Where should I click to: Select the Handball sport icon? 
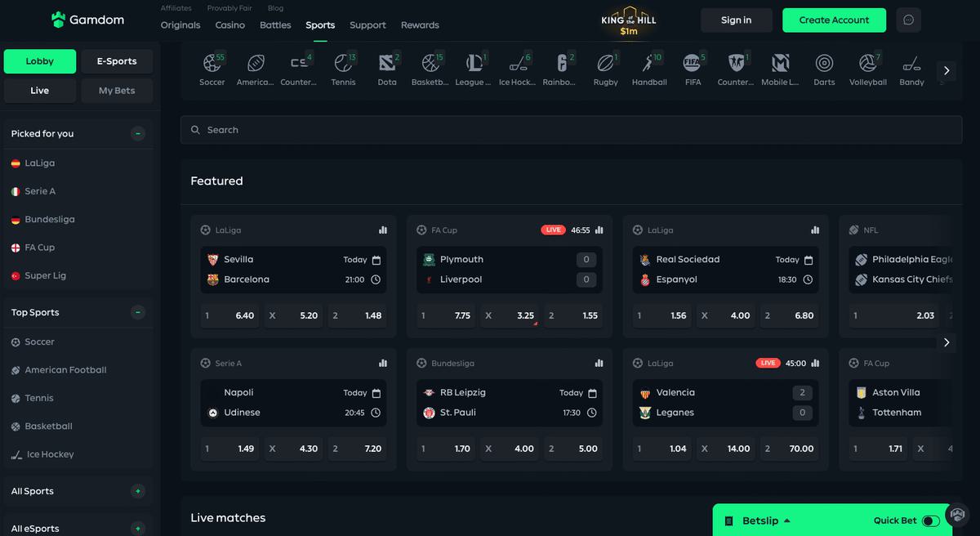point(649,64)
